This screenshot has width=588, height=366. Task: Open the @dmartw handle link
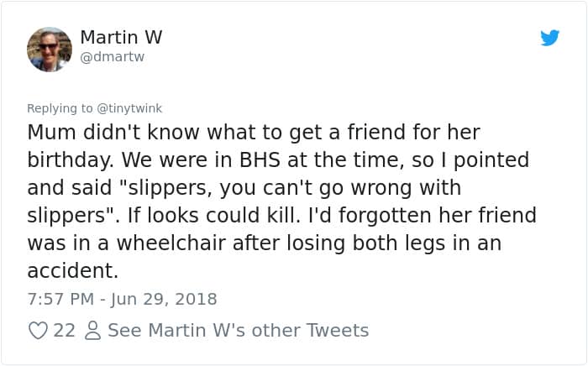click(x=113, y=59)
